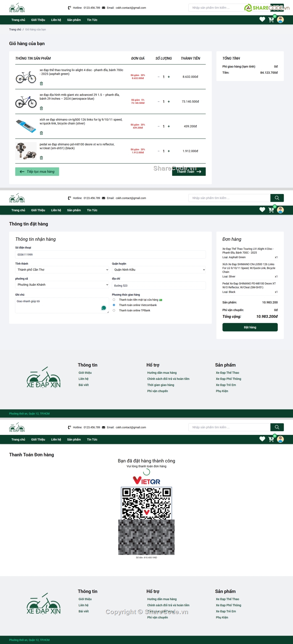Delete the Shimano pedal from the cart

coord(41,158)
